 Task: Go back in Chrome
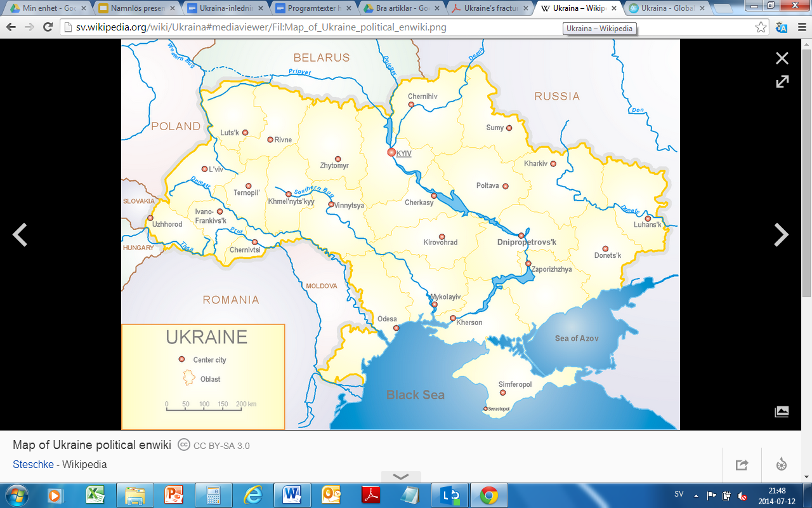11,27
